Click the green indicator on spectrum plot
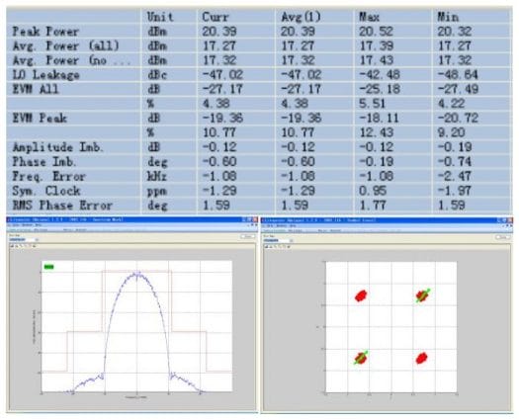The width and height of the screenshot is (519, 420). point(48,267)
